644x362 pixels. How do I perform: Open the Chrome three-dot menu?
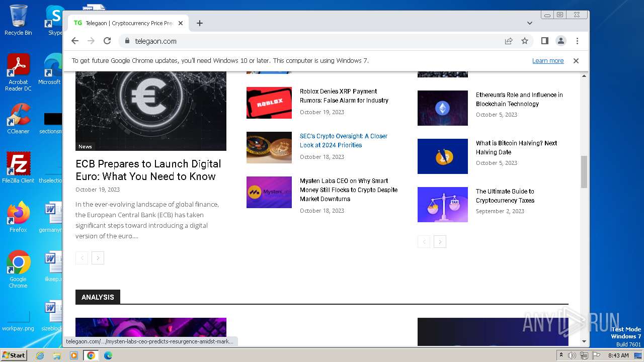(577, 41)
